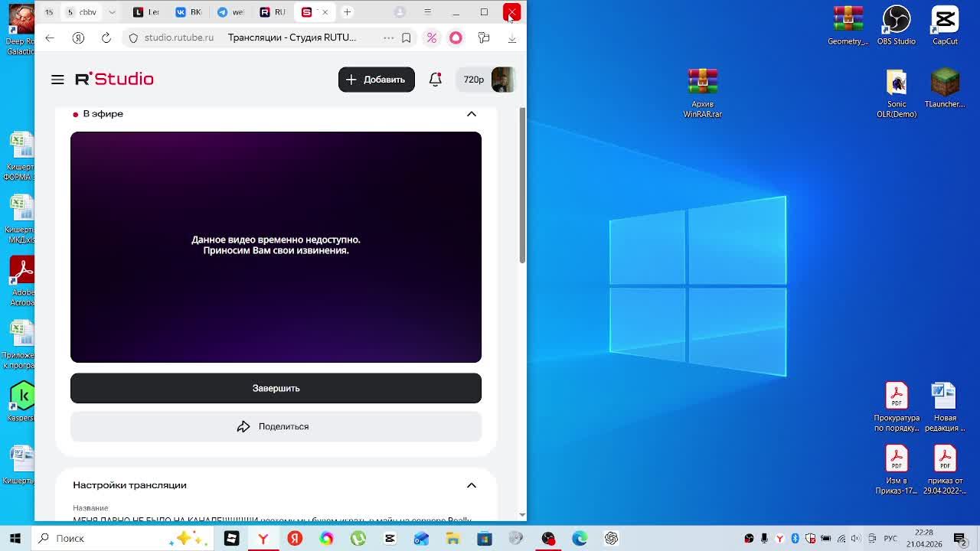The width and height of the screenshot is (980, 551).
Task: Click the system tray volume icon
Action: (x=856, y=539)
